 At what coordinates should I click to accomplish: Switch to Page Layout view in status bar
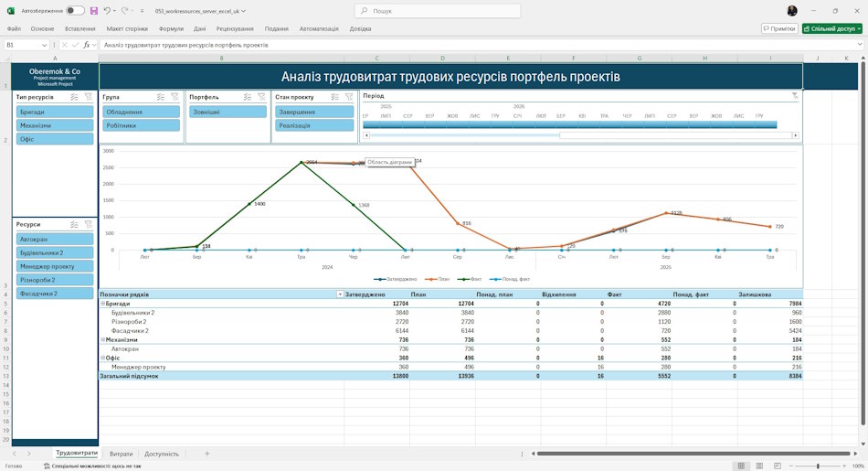[x=759, y=466]
